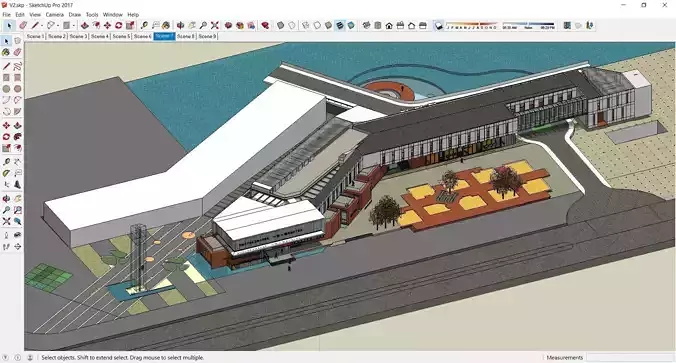Open the View menu
The image size is (676, 363).
35,14
